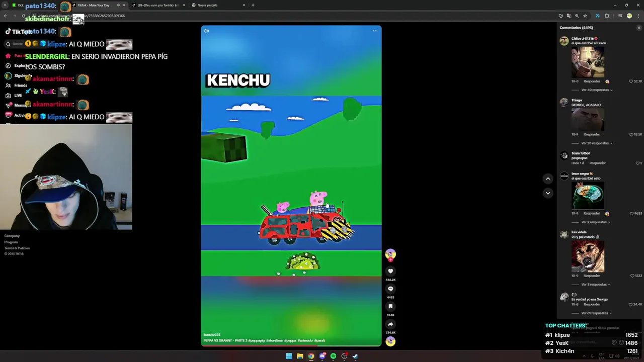Open Windows Start menu

pyautogui.click(x=289, y=356)
